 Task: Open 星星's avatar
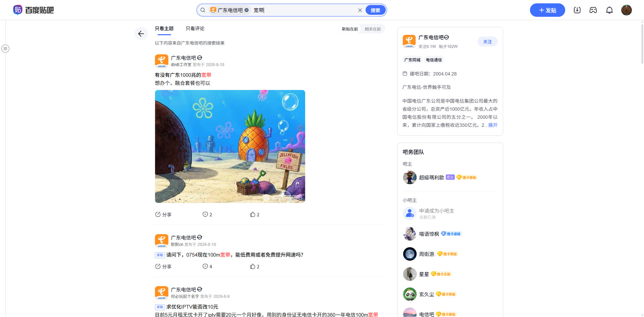[410, 274]
